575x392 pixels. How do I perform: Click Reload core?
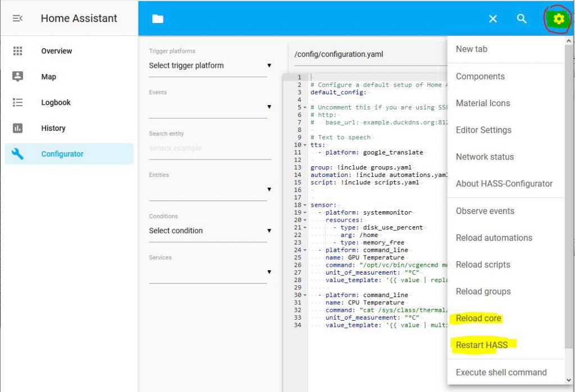tap(506, 318)
